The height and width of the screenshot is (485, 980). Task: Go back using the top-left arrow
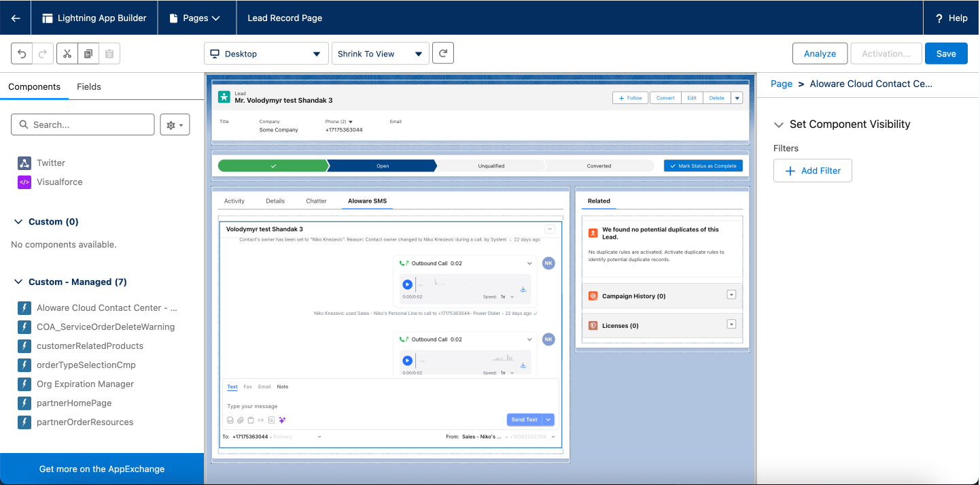(16, 18)
